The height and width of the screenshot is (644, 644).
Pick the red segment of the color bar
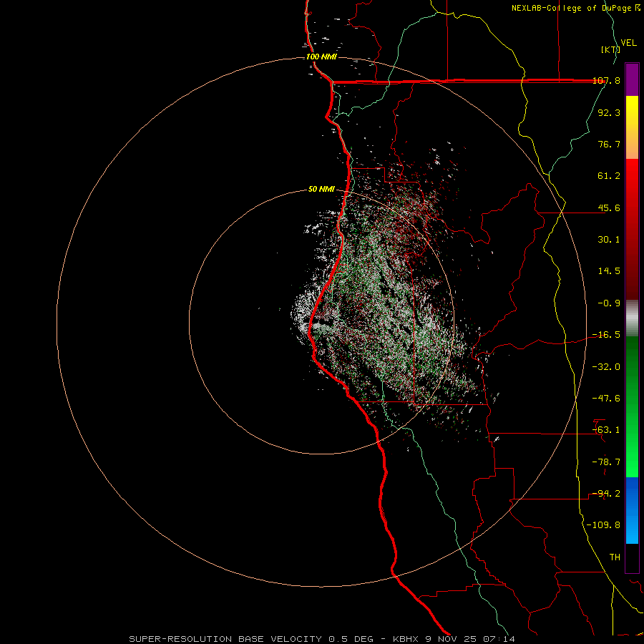click(x=632, y=229)
